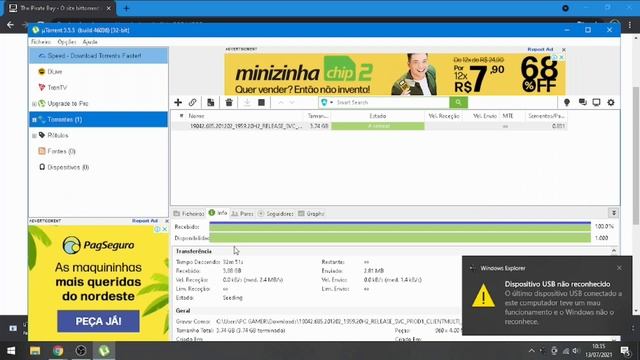The width and height of the screenshot is (640, 360).
Task: Click Report Ad above the top banner
Action: pos(540,49)
